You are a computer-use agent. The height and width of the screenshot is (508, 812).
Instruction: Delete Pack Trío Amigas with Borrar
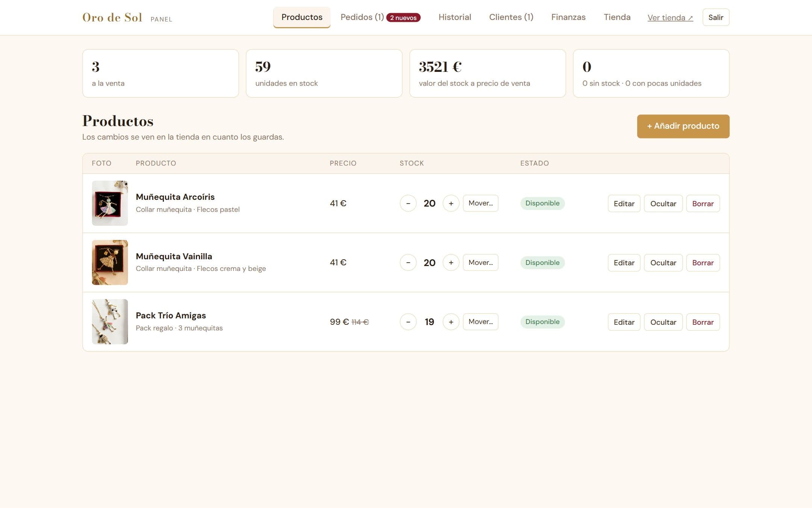tap(703, 322)
